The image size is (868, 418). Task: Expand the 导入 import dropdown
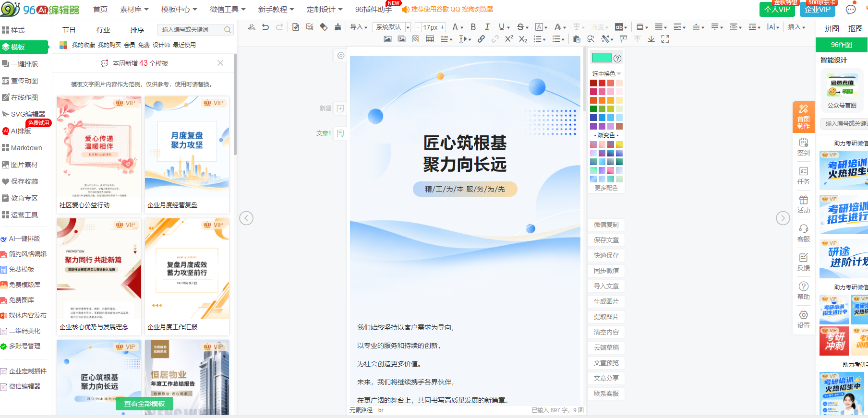click(359, 27)
